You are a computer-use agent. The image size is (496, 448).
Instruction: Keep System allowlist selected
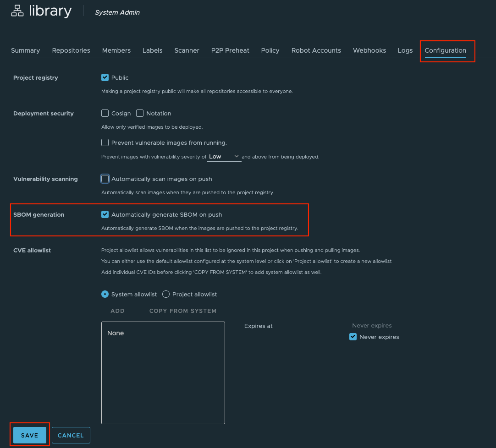click(x=105, y=294)
